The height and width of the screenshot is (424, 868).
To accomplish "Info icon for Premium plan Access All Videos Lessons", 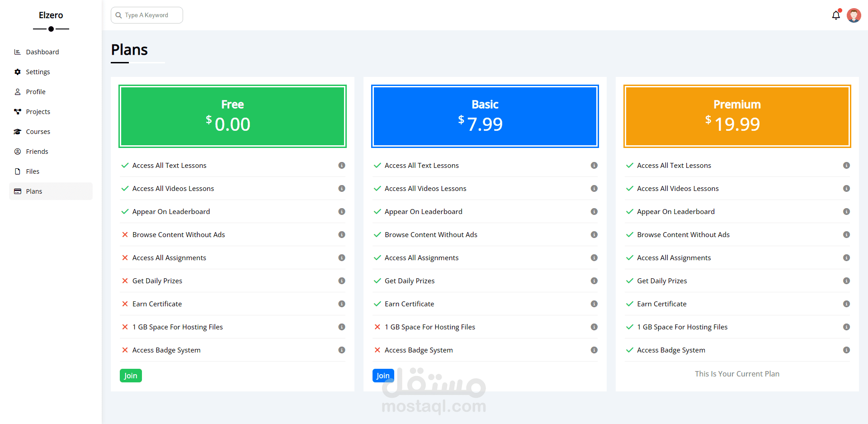I will point(846,189).
